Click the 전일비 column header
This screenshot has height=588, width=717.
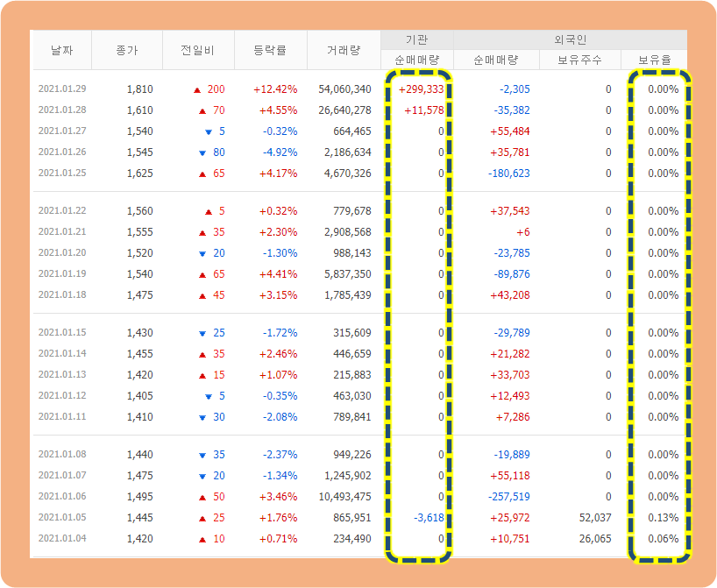coord(198,50)
